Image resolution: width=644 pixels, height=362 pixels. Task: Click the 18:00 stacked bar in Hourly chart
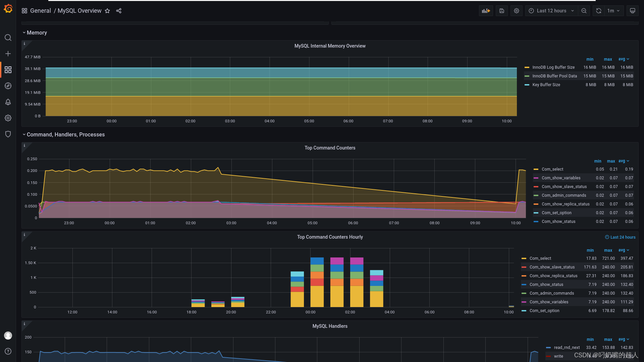point(198,303)
